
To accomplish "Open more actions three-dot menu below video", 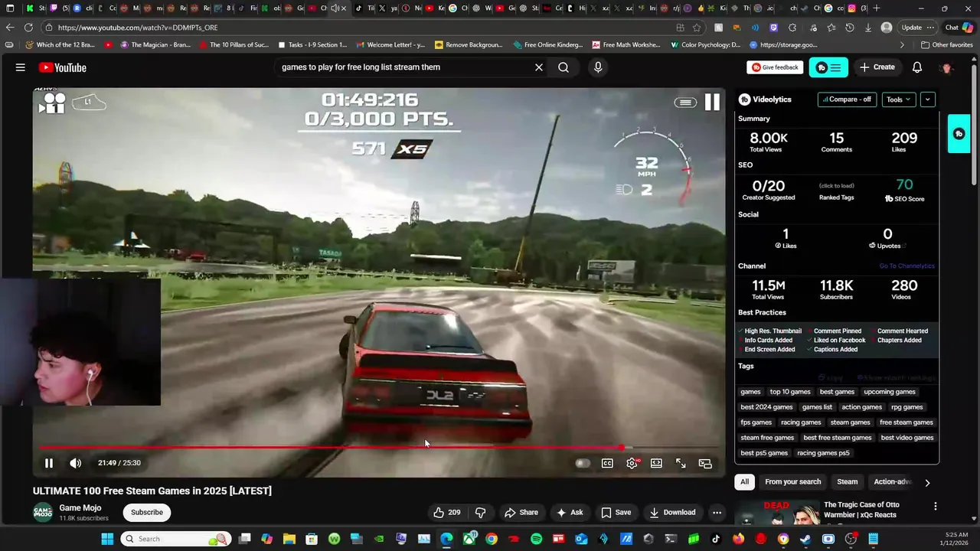I will point(717,513).
